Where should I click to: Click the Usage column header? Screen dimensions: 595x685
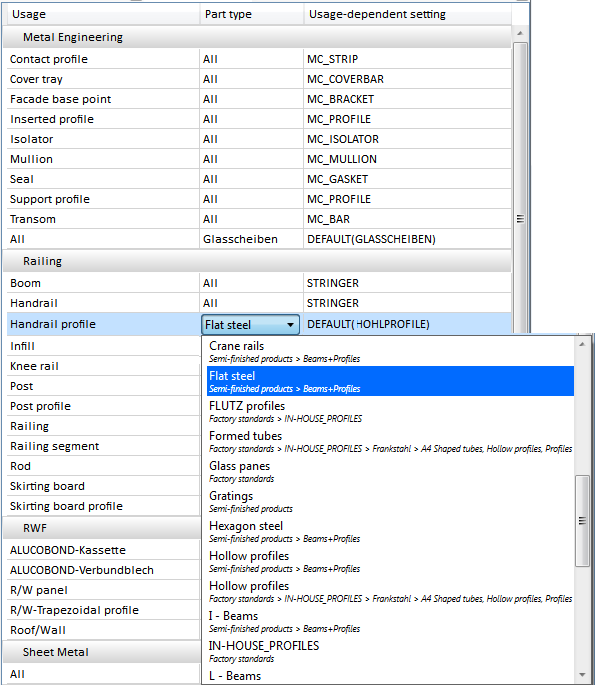[x=102, y=14]
